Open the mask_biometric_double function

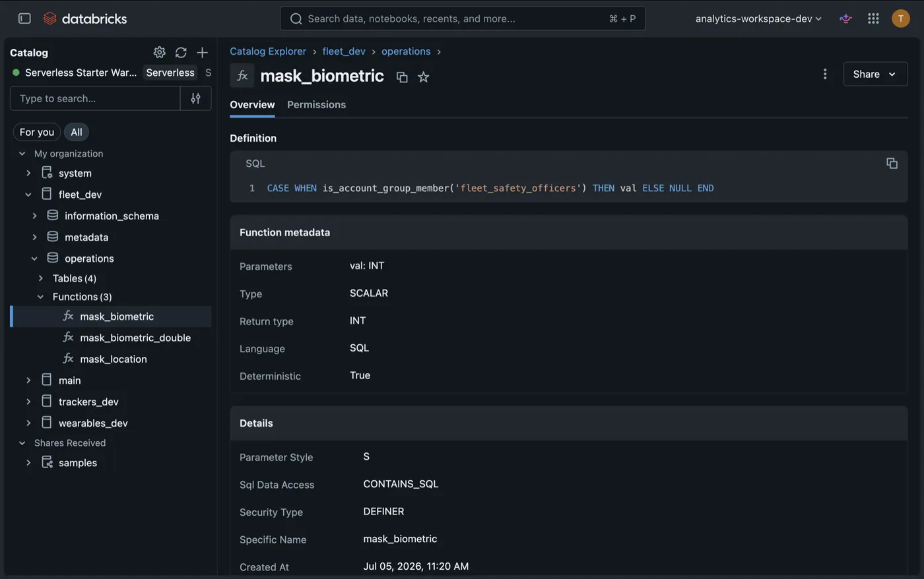135,338
